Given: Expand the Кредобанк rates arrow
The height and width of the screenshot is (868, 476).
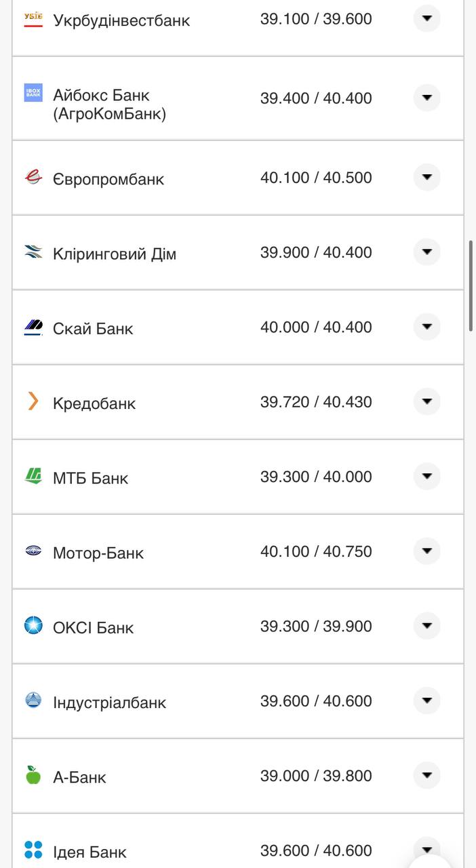Looking at the screenshot, I should coord(427,401).
